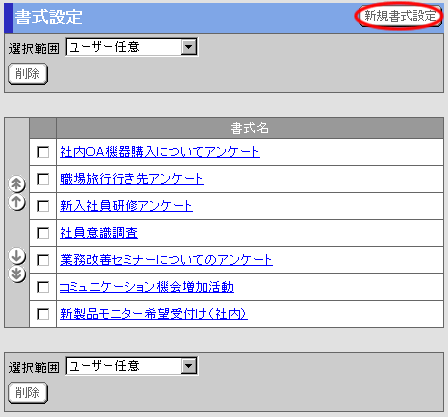Expand the bottom 選択範囲 dropdown
The width and height of the screenshot is (448, 417).
(x=132, y=366)
